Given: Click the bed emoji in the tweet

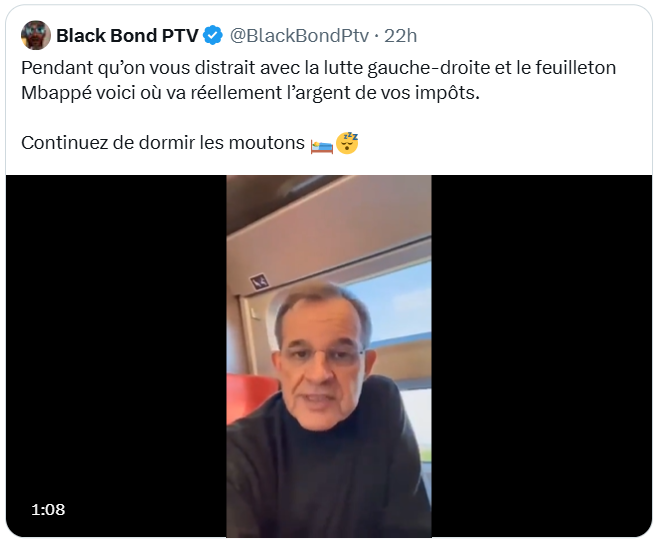Looking at the screenshot, I should (x=322, y=146).
